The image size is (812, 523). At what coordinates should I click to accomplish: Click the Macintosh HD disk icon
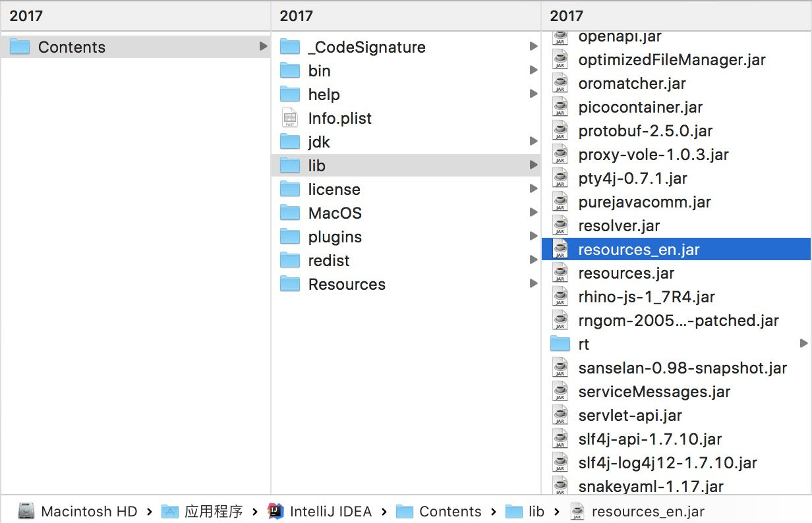point(26,510)
